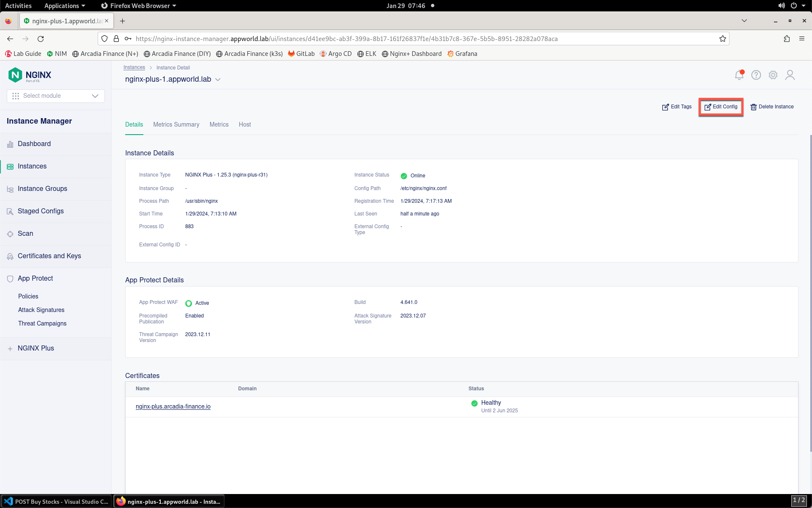Open Firefox hamburger application menu

(x=802, y=39)
